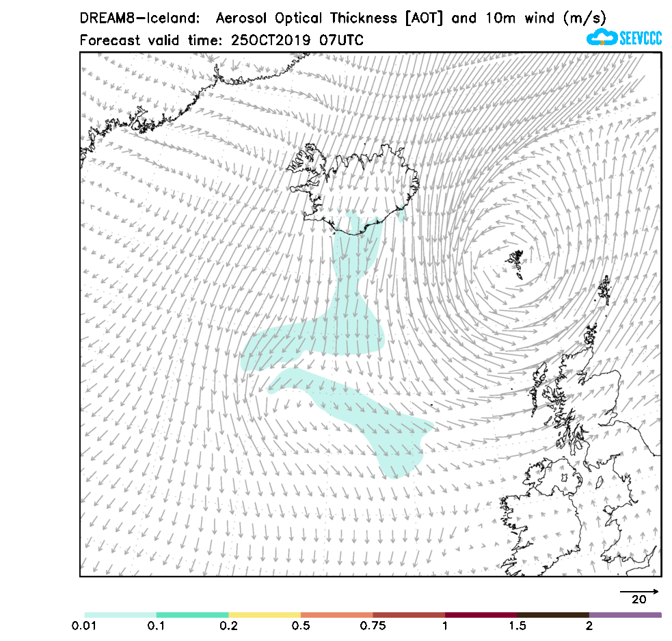The width and height of the screenshot is (672, 641).
Task: Click the SEEVCCC logo text
Action: [640, 38]
